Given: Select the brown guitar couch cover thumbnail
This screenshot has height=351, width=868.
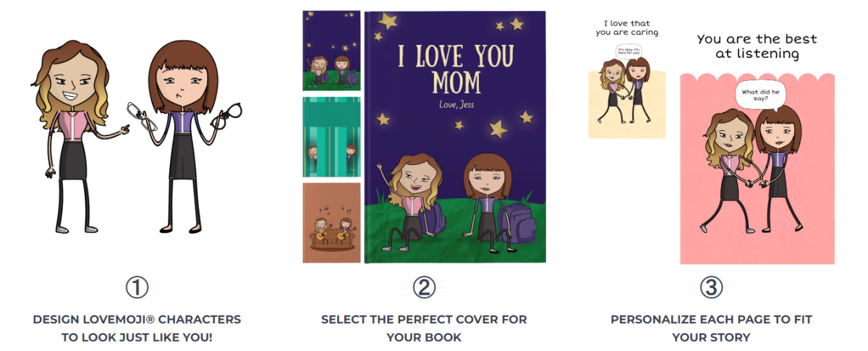Looking at the screenshot, I should tap(331, 223).
